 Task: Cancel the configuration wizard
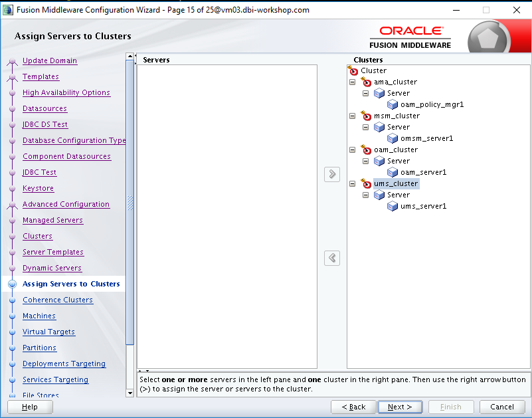coord(502,407)
